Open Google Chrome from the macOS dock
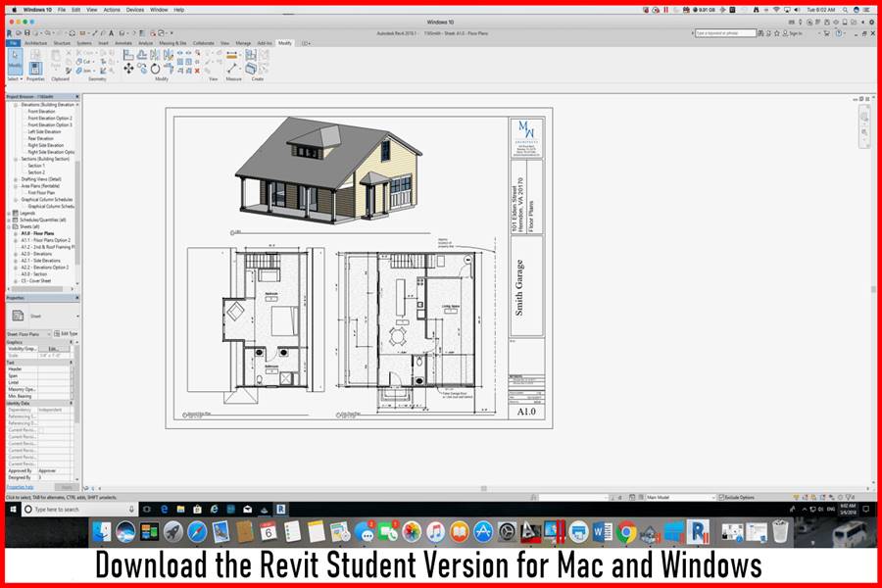The image size is (882, 588). tap(626, 532)
